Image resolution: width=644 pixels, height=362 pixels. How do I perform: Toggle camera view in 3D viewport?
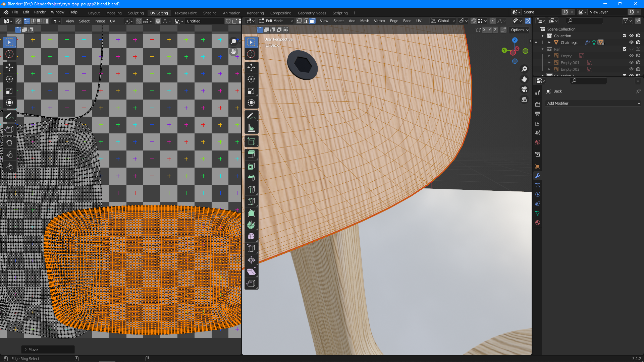(x=524, y=89)
